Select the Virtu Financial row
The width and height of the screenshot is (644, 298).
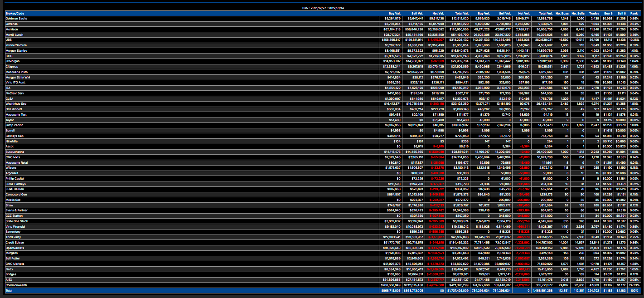(322, 227)
